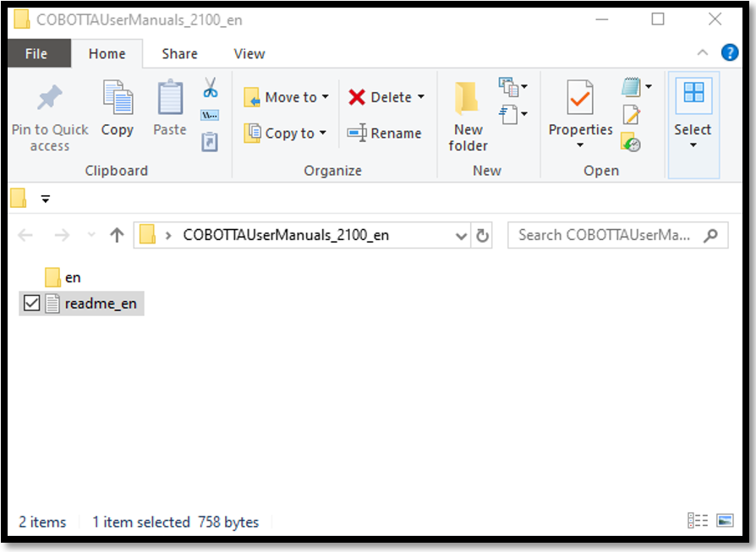Expand the Properties dropdown arrow
The image size is (756, 552).
580,145
